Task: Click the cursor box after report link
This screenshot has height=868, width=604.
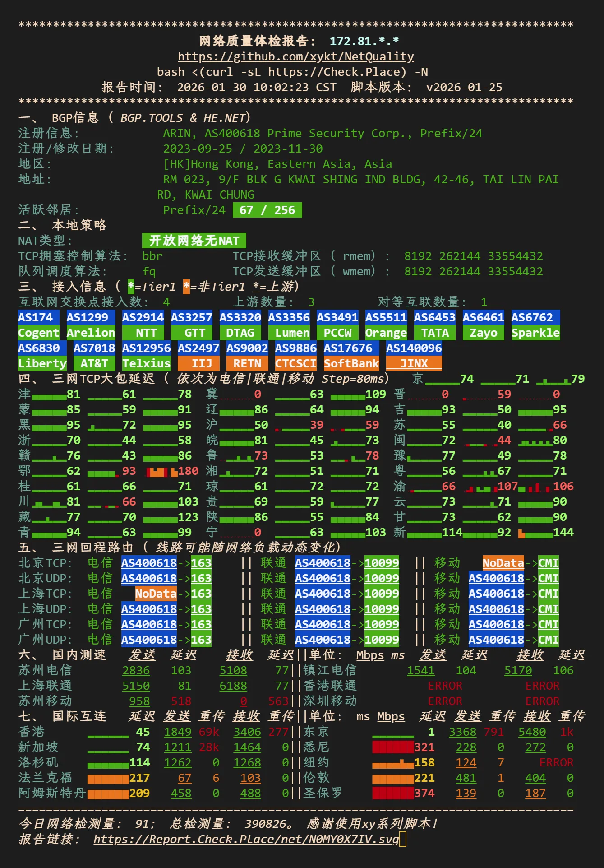Action: point(403,840)
